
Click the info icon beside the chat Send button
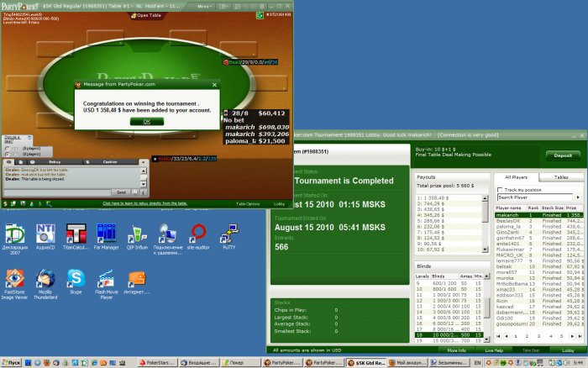[143, 192]
